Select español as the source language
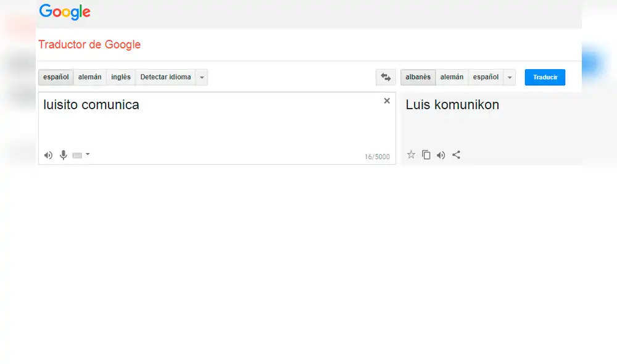This screenshot has width=617, height=364. 56,77
